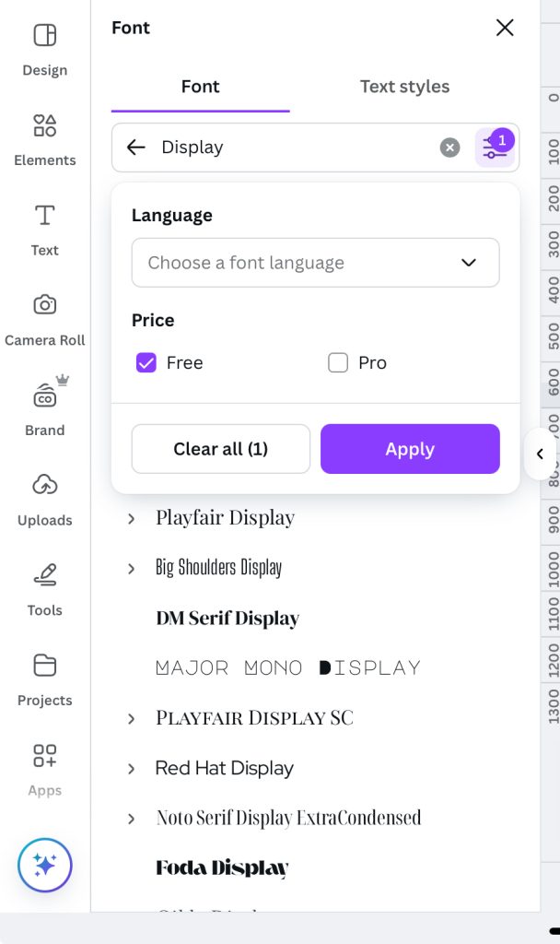Screen dimensions: 560x944
Task: Open the Design panel icon
Action: tap(44, 36)
